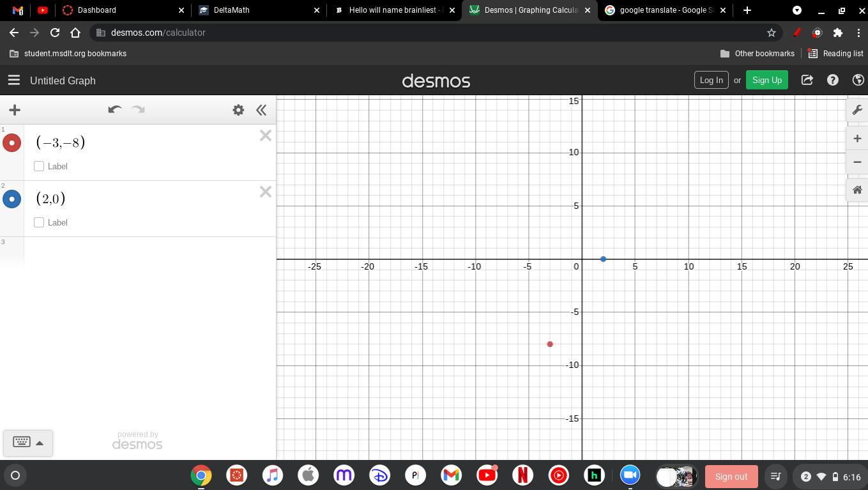Click the red pencil extension icon
The width and height of the screenshot is (868, 490).
point(797,33)
